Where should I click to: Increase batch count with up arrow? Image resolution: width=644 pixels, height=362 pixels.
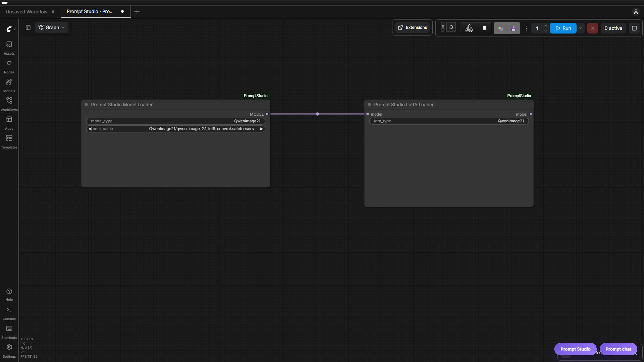coord(546,26)
